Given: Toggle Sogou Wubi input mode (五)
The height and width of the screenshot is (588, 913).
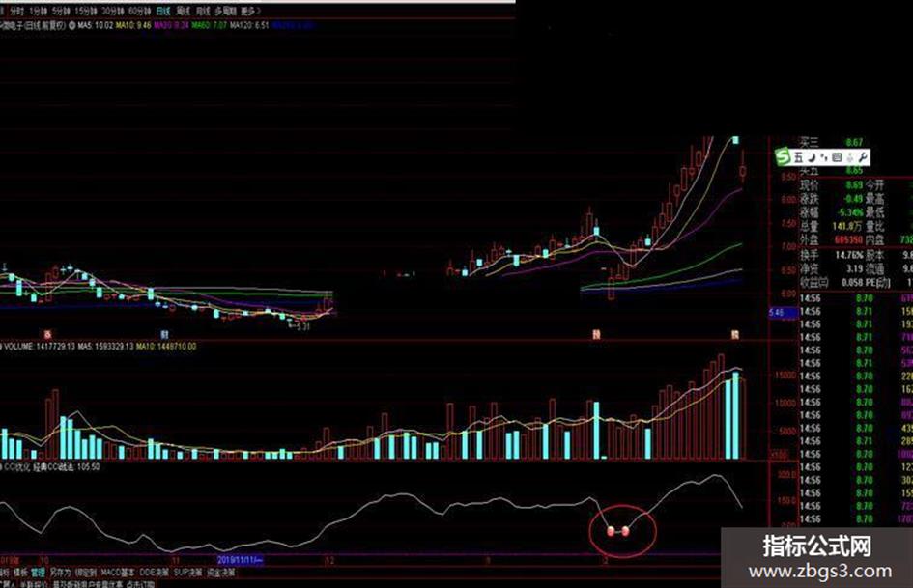Looking at the screenshot, I should click(x=798, y=157).
